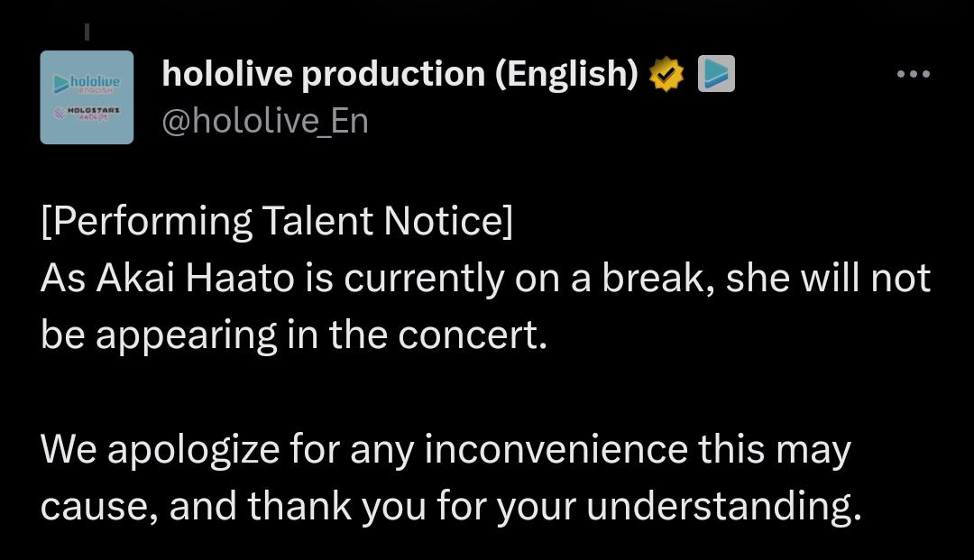Viewport: 974px width, 560px height.
Task: Click the phrase 'currently on a break'
Action: (x=528, y=278)
